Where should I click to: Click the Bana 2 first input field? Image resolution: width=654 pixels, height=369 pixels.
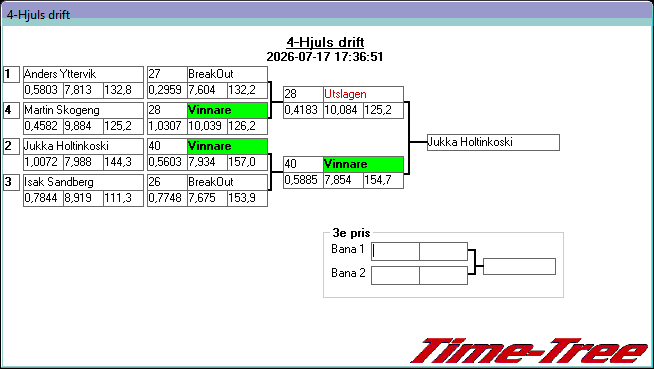click(x=395, y=276)
